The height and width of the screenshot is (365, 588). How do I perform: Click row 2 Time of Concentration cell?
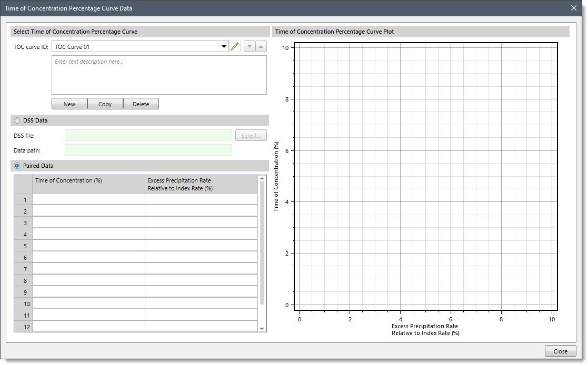pyautogui.click(x=88, y=211)
